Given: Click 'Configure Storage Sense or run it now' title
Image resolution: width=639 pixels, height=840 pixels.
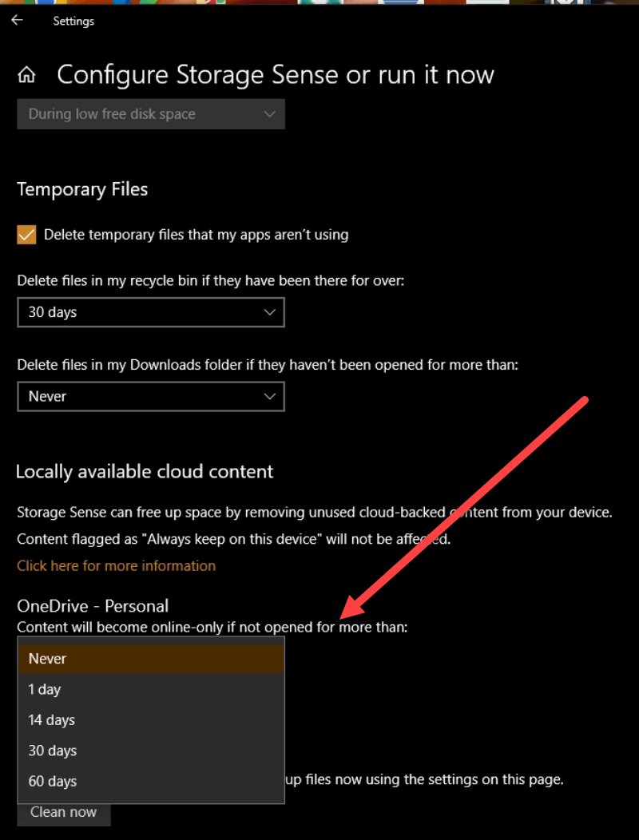Looking at the screenshot, I should point(276,75).
